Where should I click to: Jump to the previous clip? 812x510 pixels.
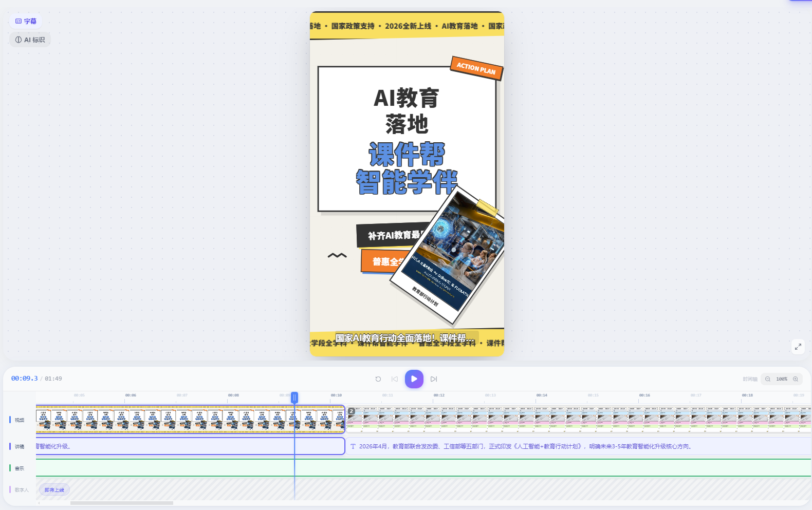point(395,379)
